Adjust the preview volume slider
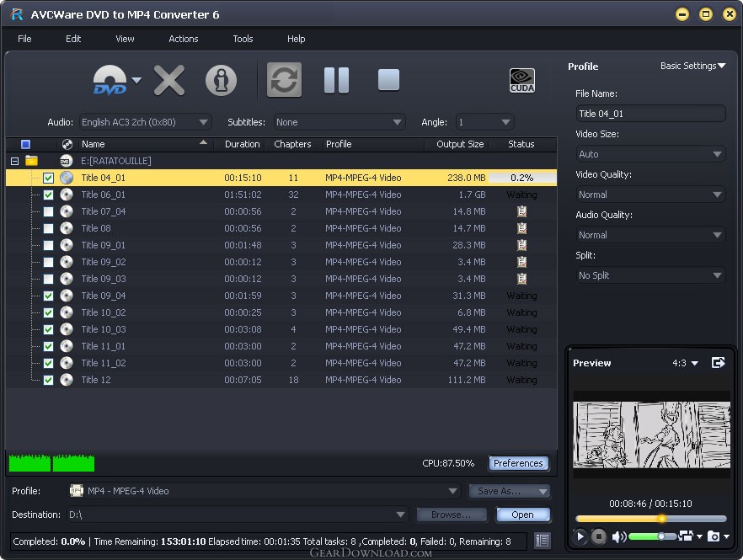 point(653,536)
